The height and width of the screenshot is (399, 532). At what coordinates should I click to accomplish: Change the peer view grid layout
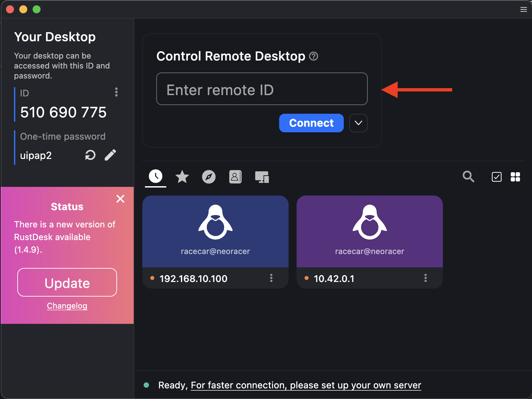515,177
